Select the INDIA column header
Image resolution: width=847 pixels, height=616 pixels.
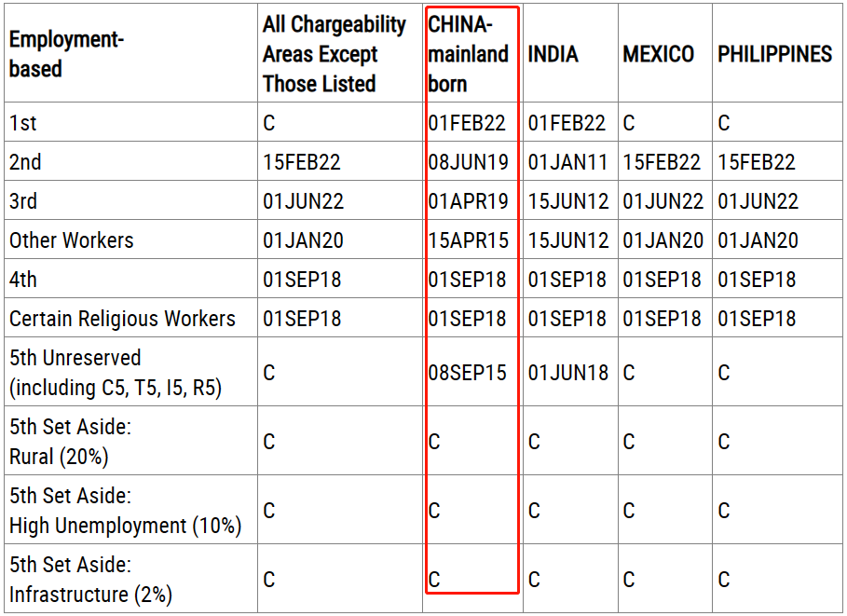(x=553, y=54)
